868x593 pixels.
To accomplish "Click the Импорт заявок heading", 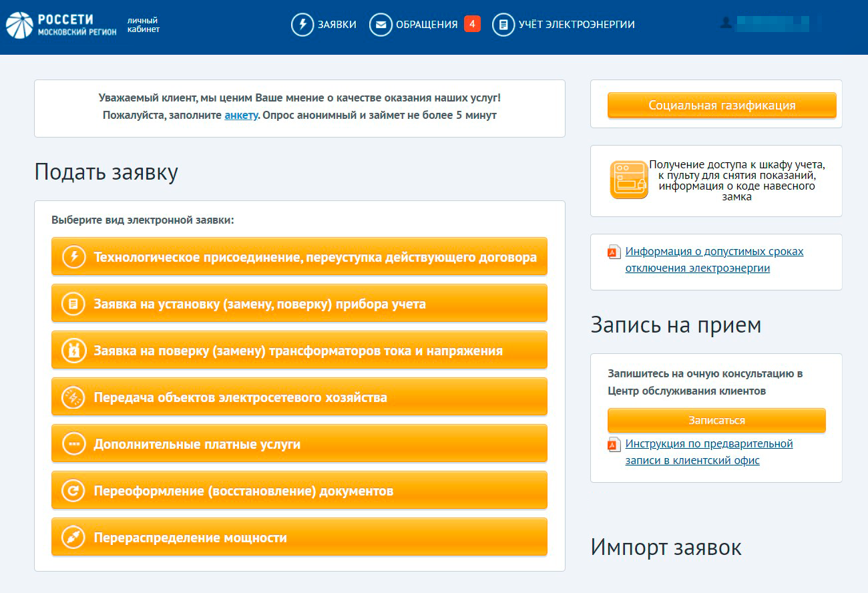I will point(666,548).
